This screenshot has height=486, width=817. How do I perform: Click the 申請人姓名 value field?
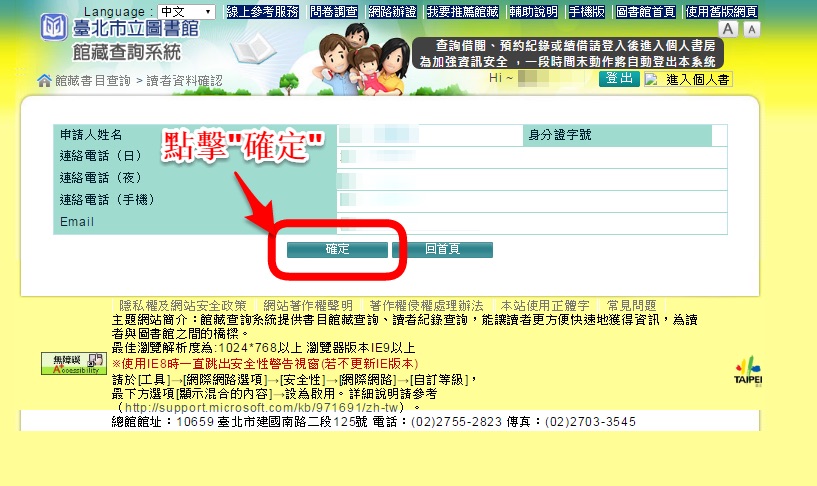click(x=430, y=135)
